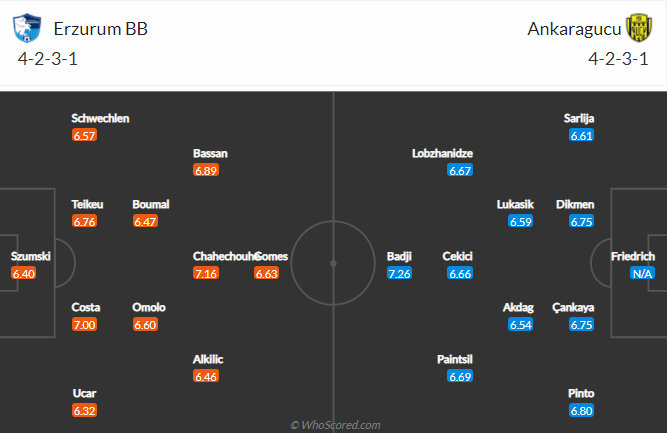Click the Ankaragucu team crest

click(x=639, y=28)
